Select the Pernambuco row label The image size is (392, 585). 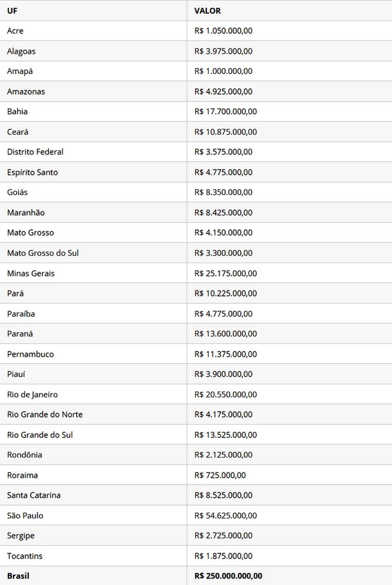coord(30,354)
